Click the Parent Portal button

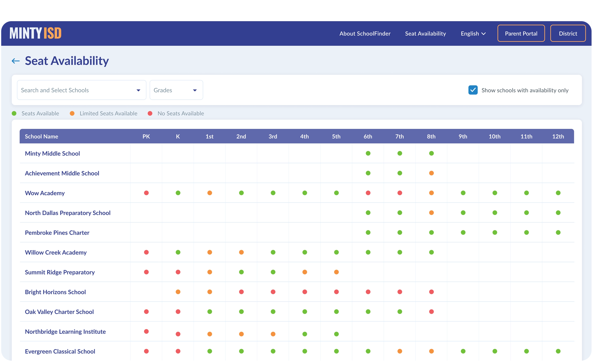click(521, 33)
